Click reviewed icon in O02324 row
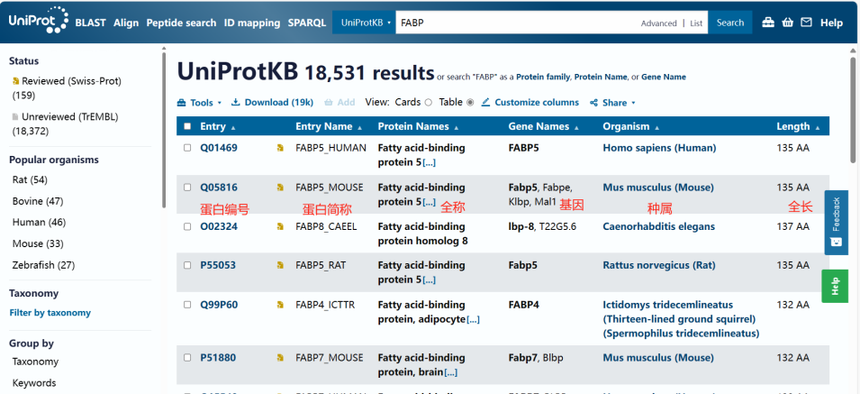The width and height of the screenshot is (860, 394). coord(280,227)
